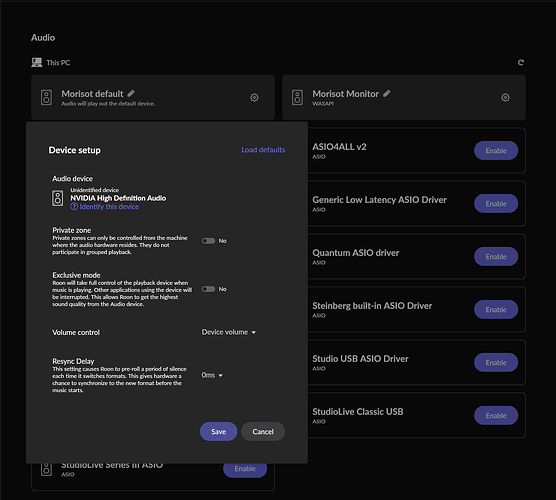The height and width of the screenshot is (500, 556).
Task: Open the Resync Delay dropdown
Action: 212,375
